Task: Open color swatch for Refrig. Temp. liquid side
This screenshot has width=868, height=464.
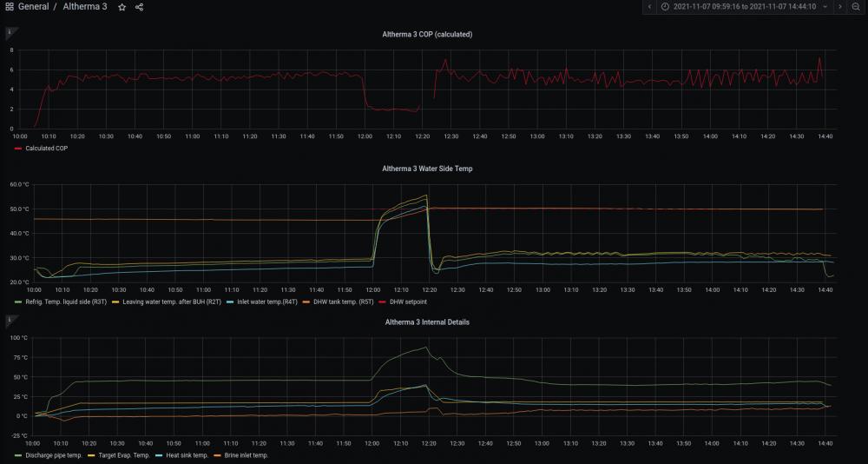Action: 18,302
